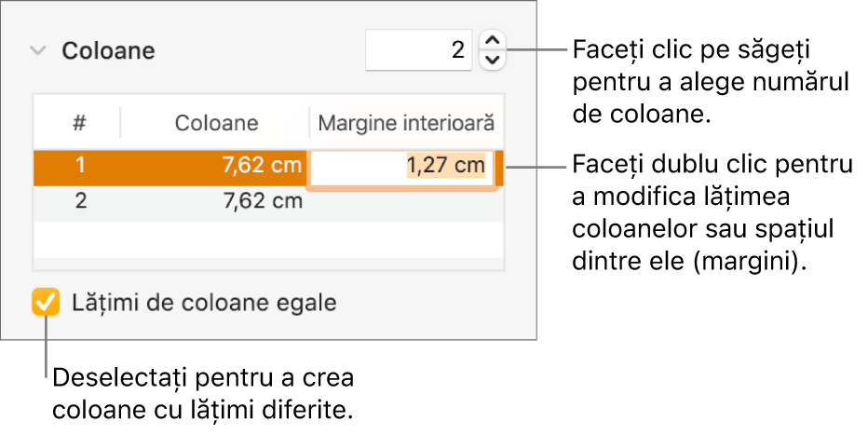
Task: Click the Coloane section title
Action: tap(108, 50)
